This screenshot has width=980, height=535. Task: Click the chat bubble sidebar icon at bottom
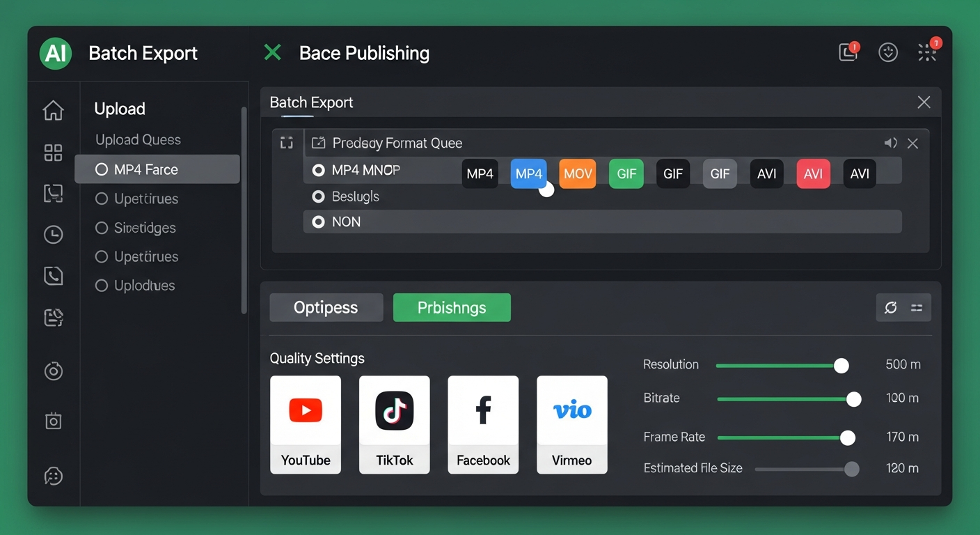[x=54, y=476]
